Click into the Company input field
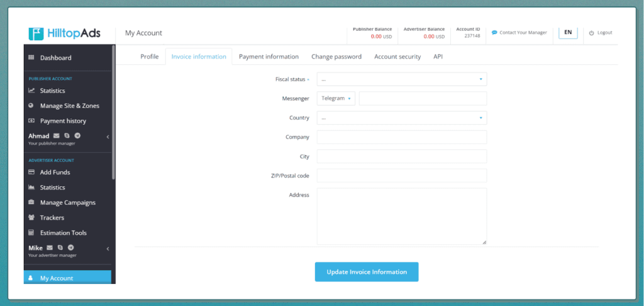644x306 pixels. tap(401, 137)
